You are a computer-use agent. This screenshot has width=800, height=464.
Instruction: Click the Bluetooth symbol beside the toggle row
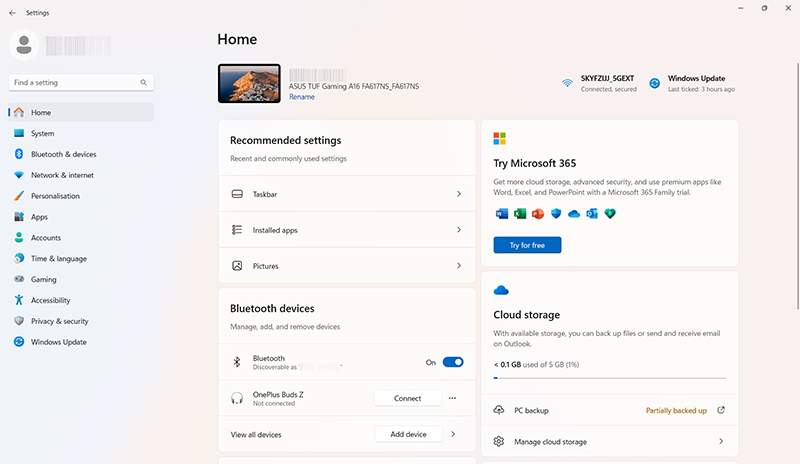coord(237,362)
